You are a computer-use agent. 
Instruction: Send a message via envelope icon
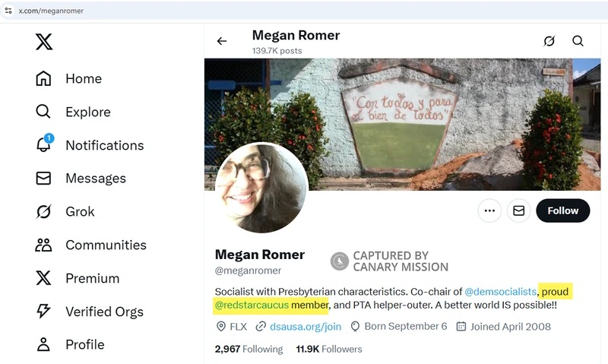pos(519,210)
